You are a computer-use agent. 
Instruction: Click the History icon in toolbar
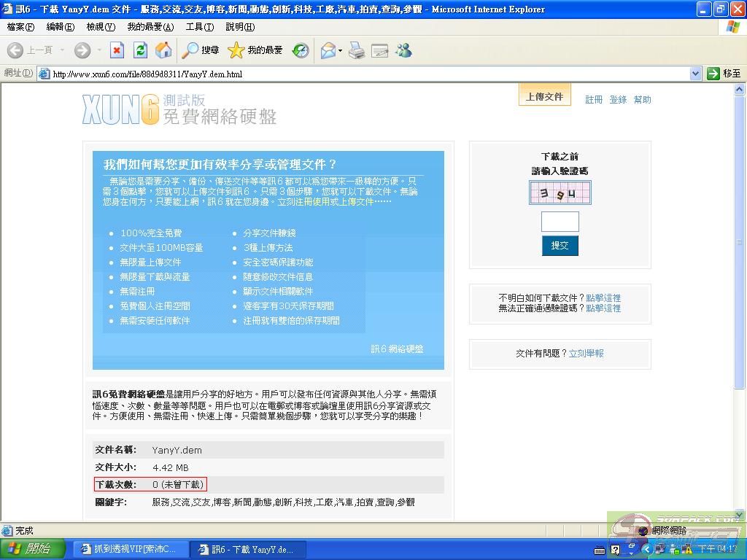(x=301, y=50)
